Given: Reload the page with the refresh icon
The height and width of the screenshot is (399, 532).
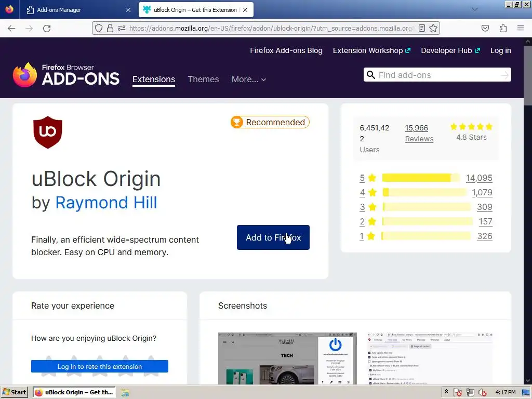Looking at the screenshot, I should (x=47, y=29).
